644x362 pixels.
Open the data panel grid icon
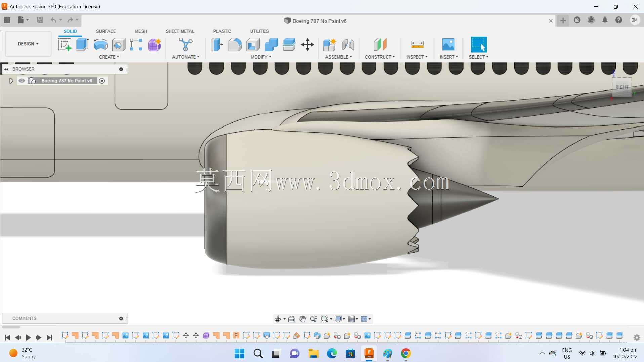tap(7, 20)
